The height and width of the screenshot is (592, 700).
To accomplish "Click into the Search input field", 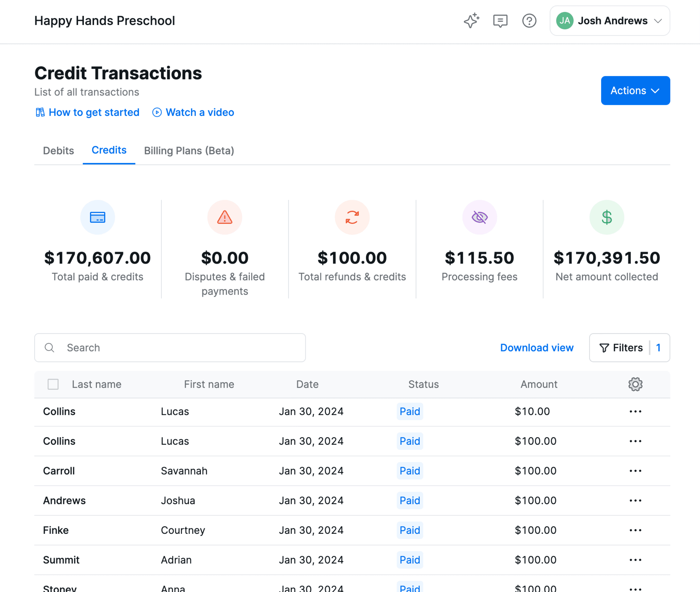I will tap(181, 348).
